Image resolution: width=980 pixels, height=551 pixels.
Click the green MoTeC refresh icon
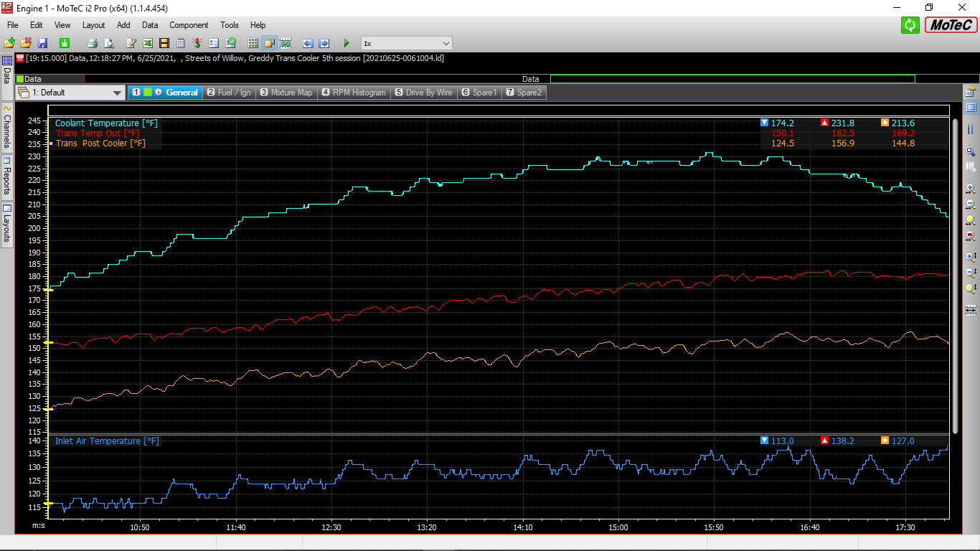coord(910,25)
